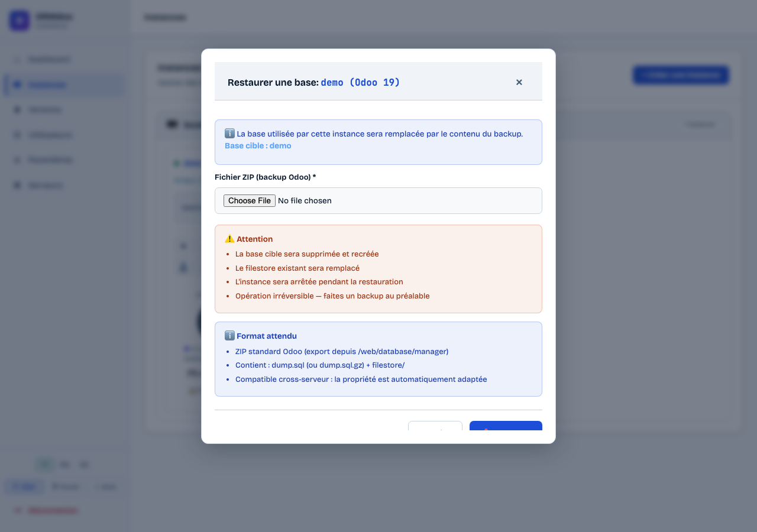
Task: Click the "Attention" heading
Action: [x=254, y=239]
